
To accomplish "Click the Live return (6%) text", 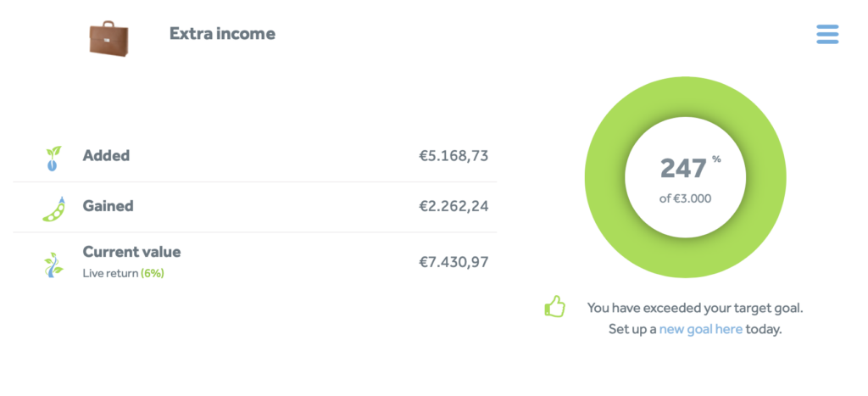I will coord(122,273).
